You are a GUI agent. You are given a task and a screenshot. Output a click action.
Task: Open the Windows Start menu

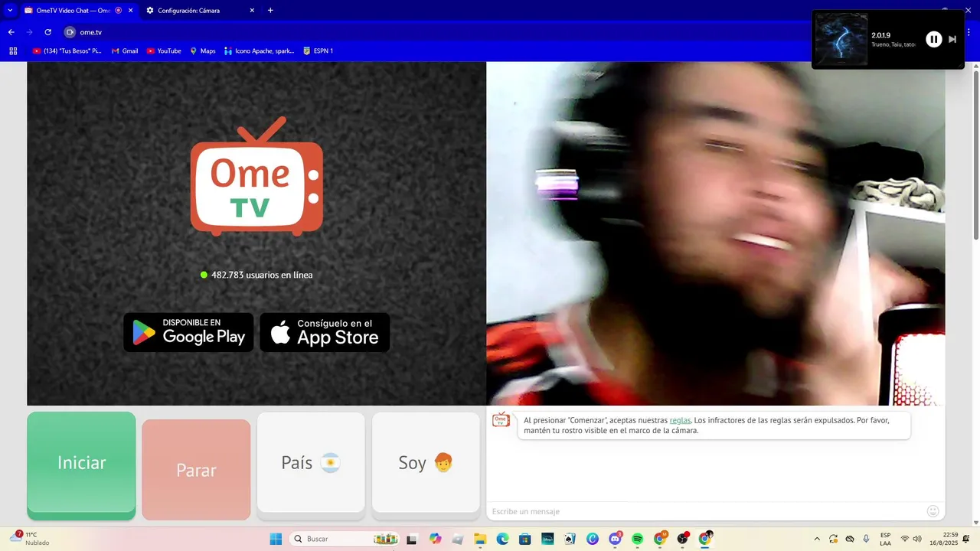click(x=276, y=539)
